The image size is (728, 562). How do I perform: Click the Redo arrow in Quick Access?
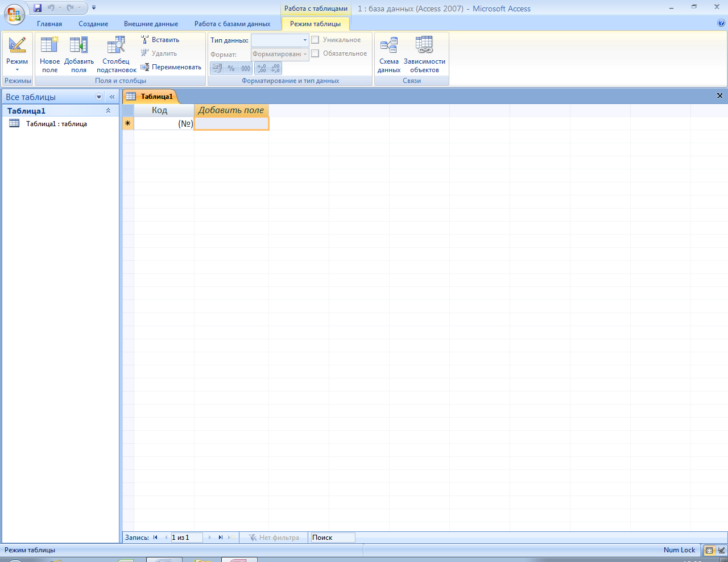[x=71, y=8]
